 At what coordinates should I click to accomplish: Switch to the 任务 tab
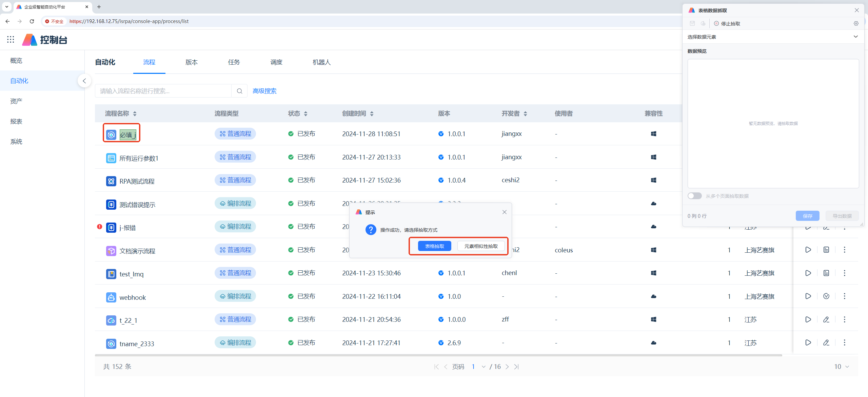(x=234, y=62)
